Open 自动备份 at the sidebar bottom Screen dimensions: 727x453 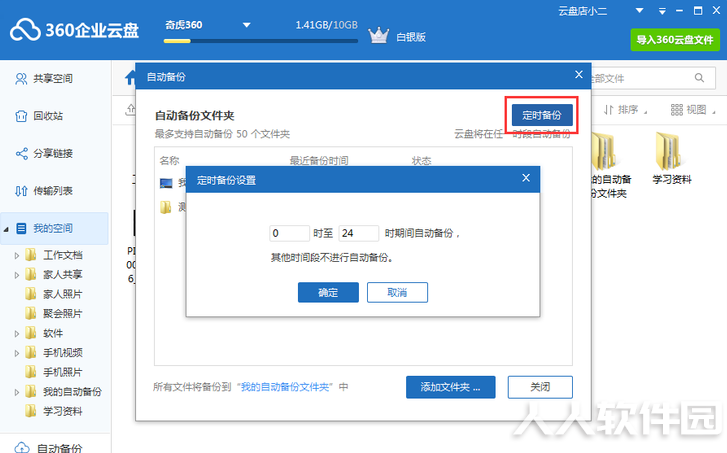pyautogui.click(x=49, y=448)
